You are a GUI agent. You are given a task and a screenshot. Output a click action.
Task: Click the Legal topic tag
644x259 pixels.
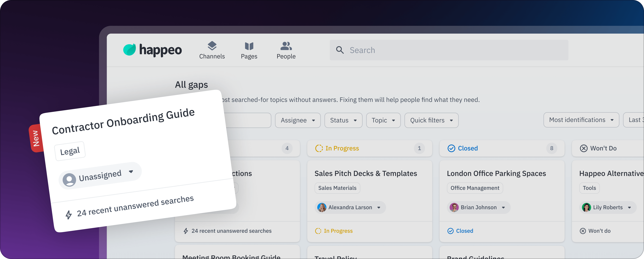pos(70,151)
